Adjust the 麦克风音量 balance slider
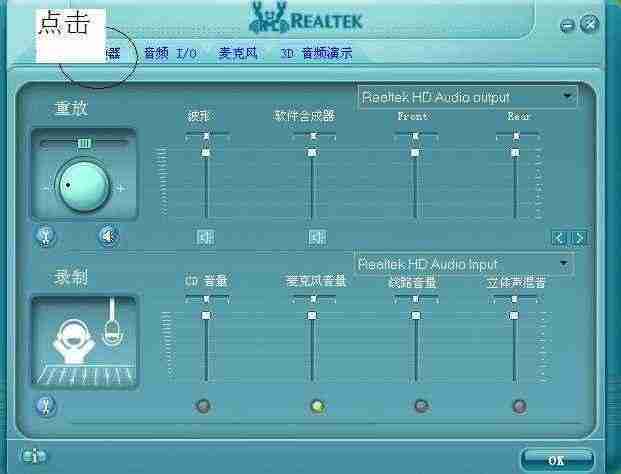This screenshot has height=474, width=621. click(x=313, y=299)
